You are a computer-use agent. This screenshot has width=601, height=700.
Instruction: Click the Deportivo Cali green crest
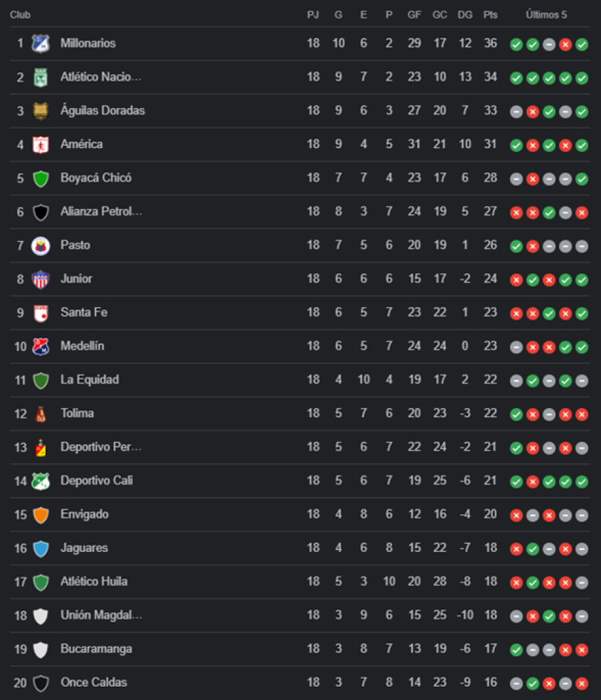(41, 481)
